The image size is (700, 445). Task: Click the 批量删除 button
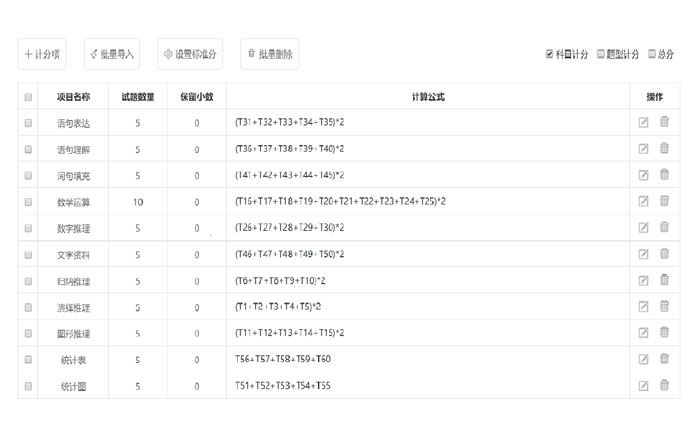tap(269, 54)
